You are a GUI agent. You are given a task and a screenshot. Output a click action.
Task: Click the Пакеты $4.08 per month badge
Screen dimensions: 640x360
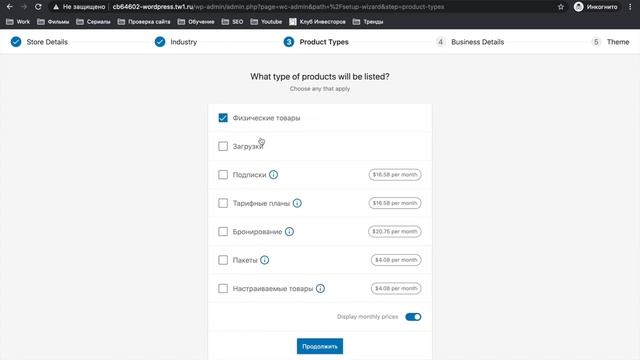click(x=396, y=260)
